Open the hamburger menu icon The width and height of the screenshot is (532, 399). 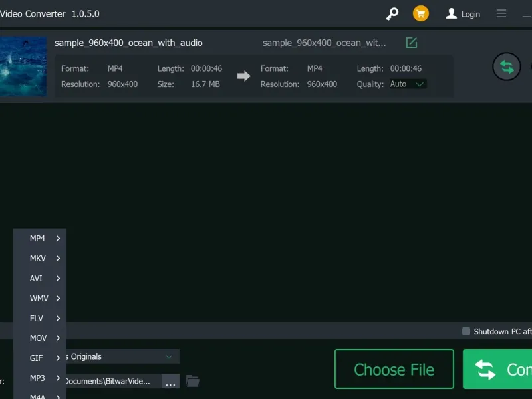[501, 13]
